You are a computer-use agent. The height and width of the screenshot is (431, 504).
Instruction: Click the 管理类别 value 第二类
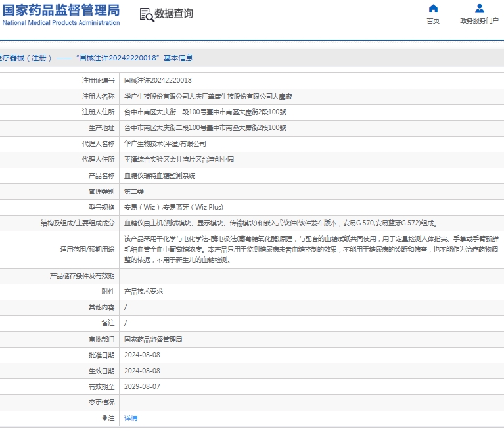pos(134,192)
